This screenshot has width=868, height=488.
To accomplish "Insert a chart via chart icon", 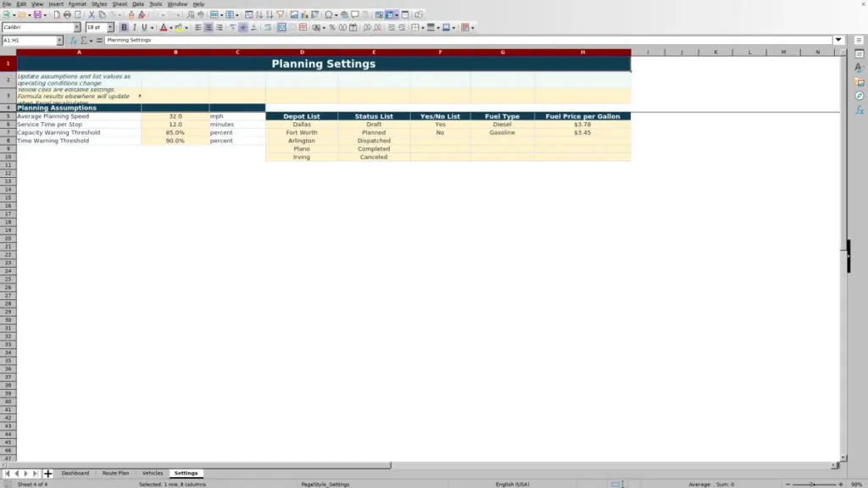I will click(x=304, y=14).
